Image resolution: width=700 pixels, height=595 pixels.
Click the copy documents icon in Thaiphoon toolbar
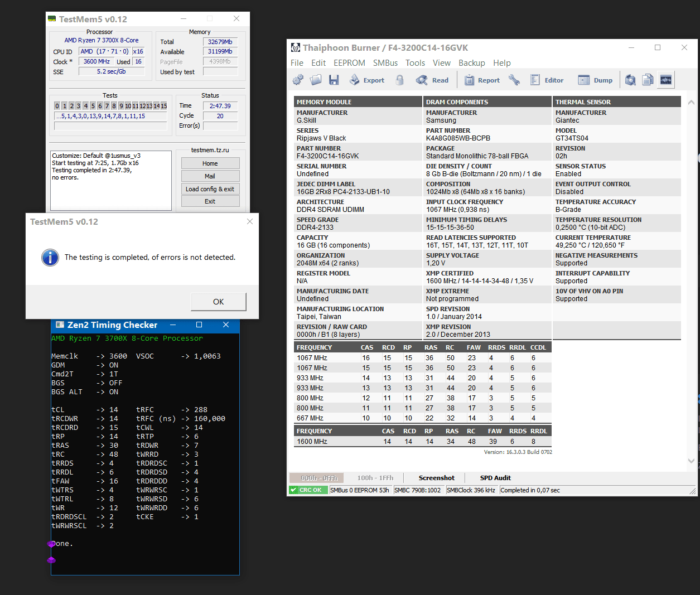(x=648, y=80)
